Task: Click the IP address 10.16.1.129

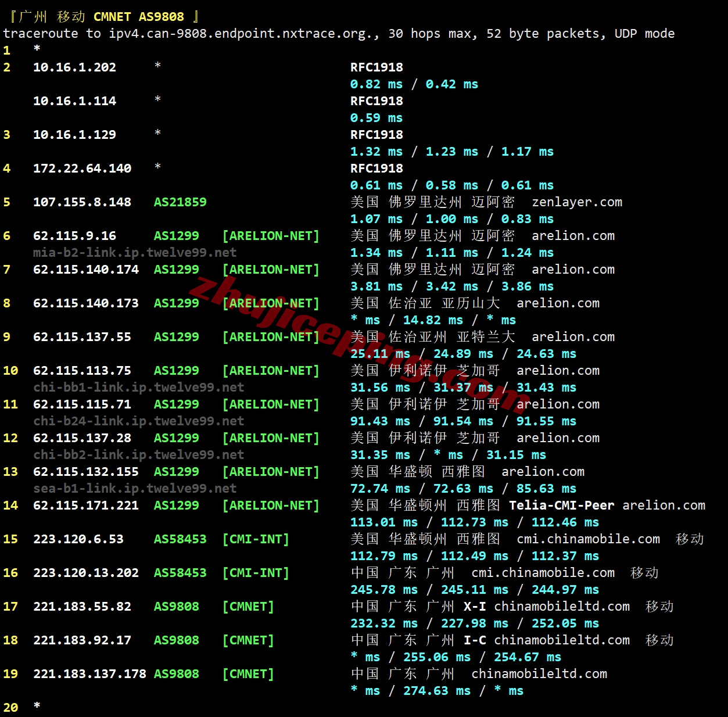Action: pos(74,135)
